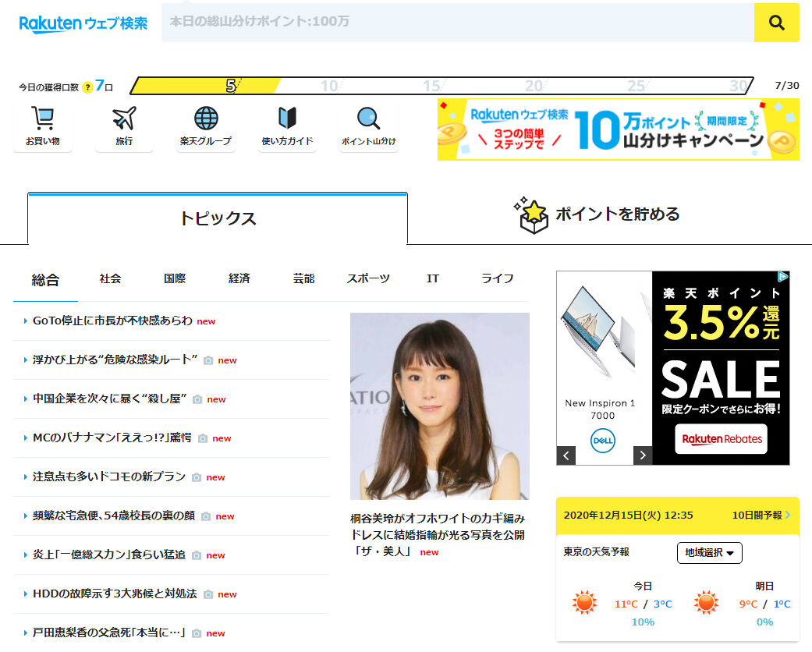Open the Rakuten ウェブ検索 logo home link

pos(83,23)
